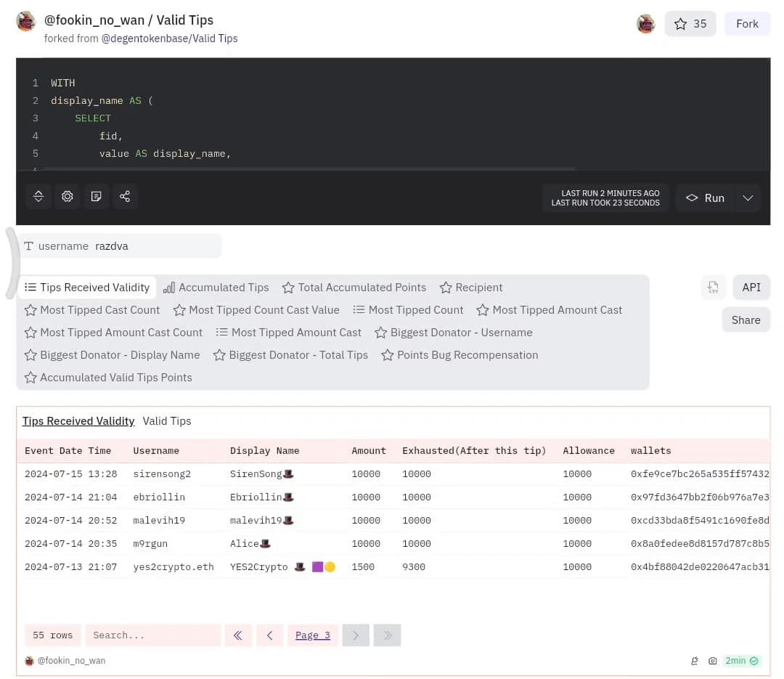Click the m9rgun username cell
Screen dimensions: 784x679
click(x=150, y=544)
